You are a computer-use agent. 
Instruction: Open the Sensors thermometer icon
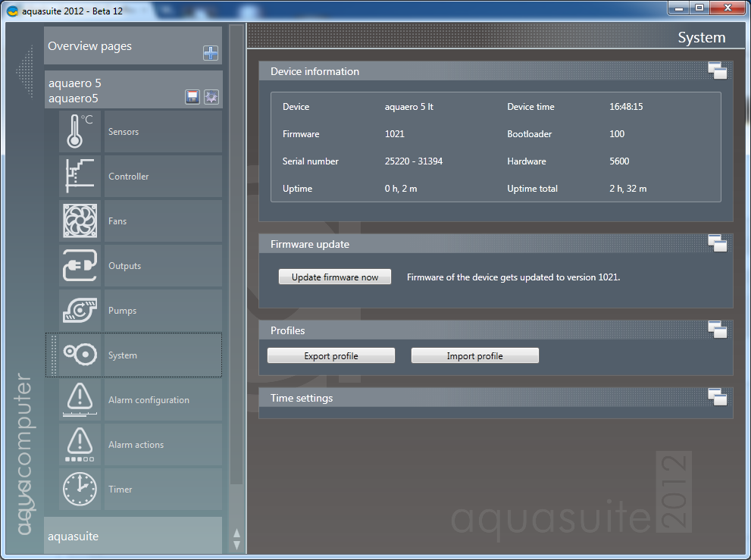click(x=80, y=132)
